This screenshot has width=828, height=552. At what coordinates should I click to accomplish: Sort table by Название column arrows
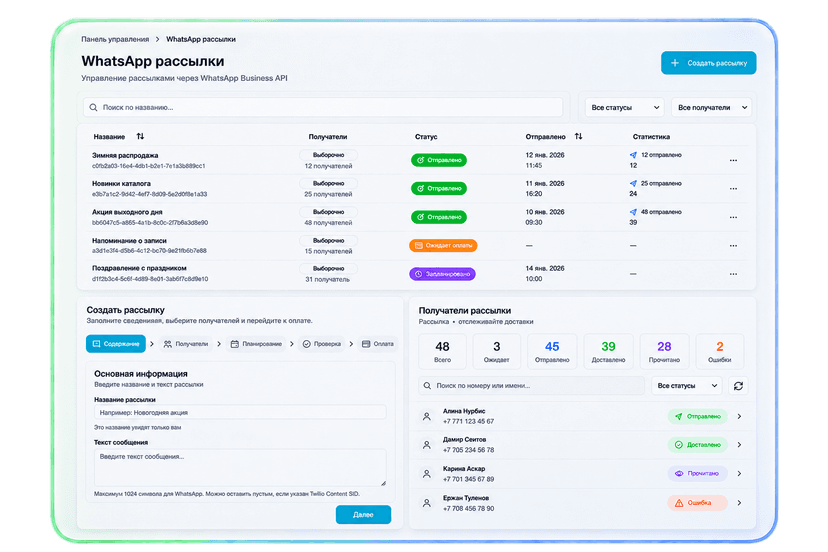coord(140,136)
